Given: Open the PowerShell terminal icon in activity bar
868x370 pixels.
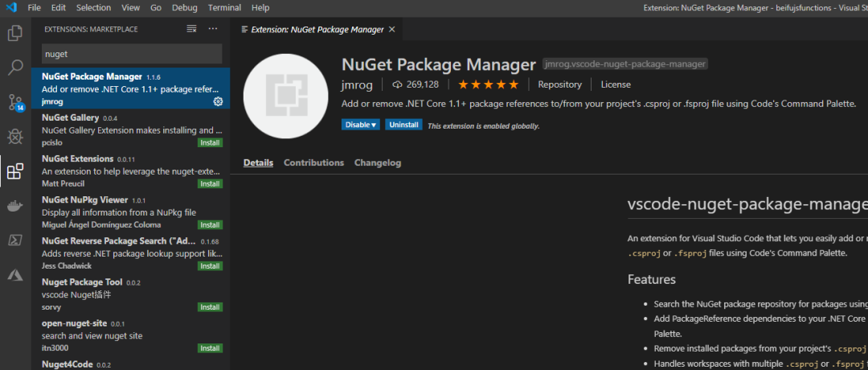Looking at the screenshot, I should (14, 240).
